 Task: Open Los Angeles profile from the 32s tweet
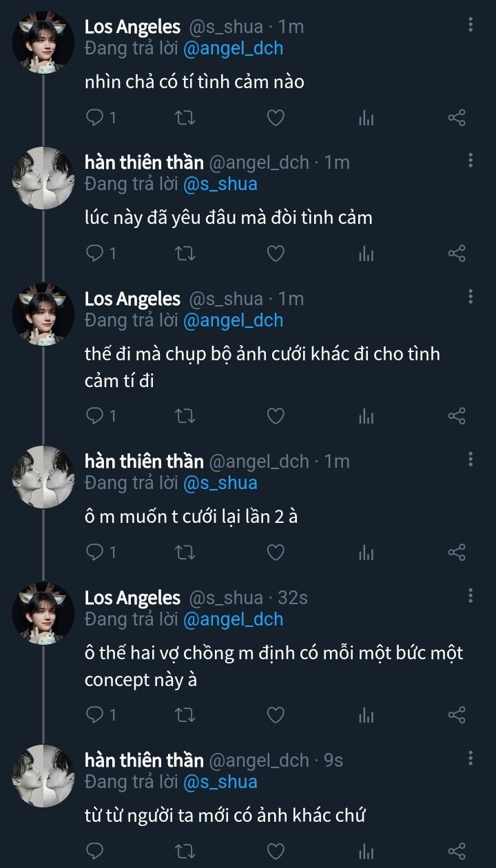[x=132, y=598]
